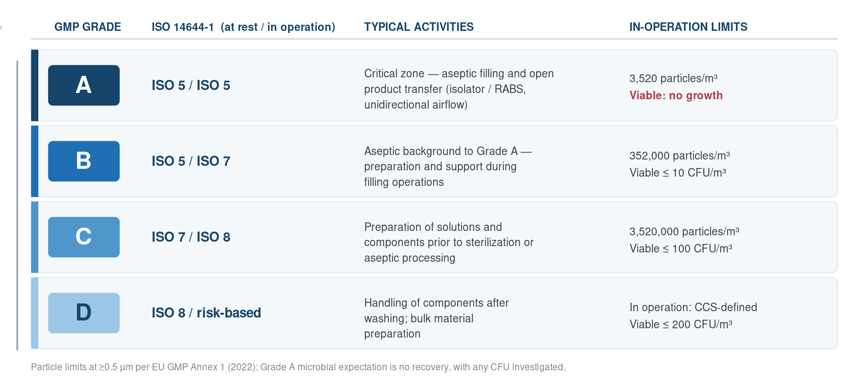The height and width of the screenshot is (387, 868).
Task: Click the red 'Viable: no growth' text
Action: coord(676,96)
